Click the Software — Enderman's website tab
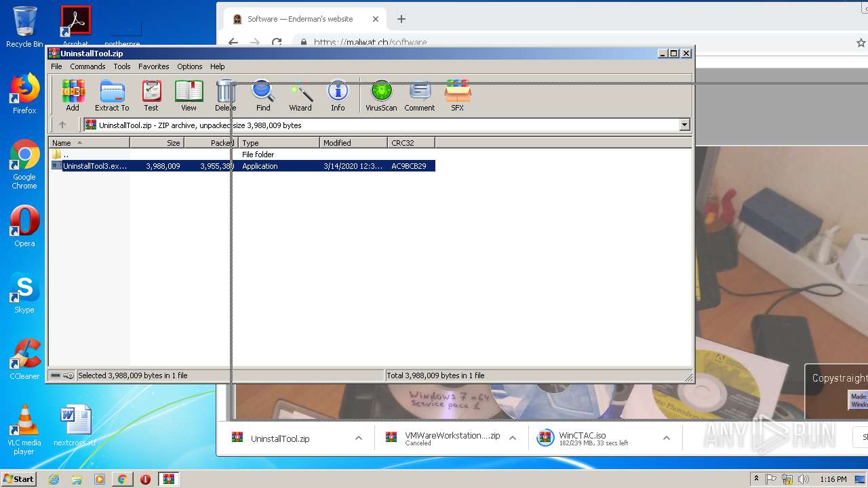868x488 pixels. click(x=305, y=19)
